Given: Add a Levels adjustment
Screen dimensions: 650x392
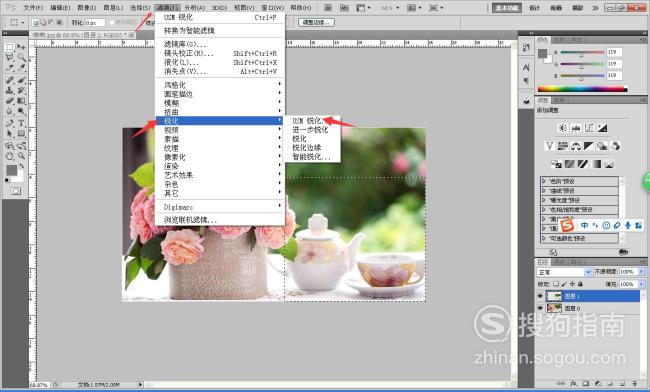Looking at the screenshot, I should (576, 128).
